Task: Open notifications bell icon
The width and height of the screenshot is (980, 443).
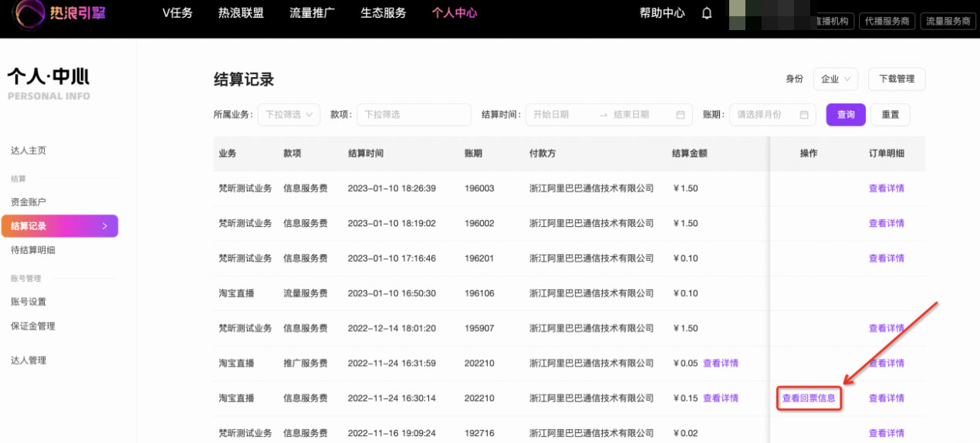Action: tap(707, 13)
